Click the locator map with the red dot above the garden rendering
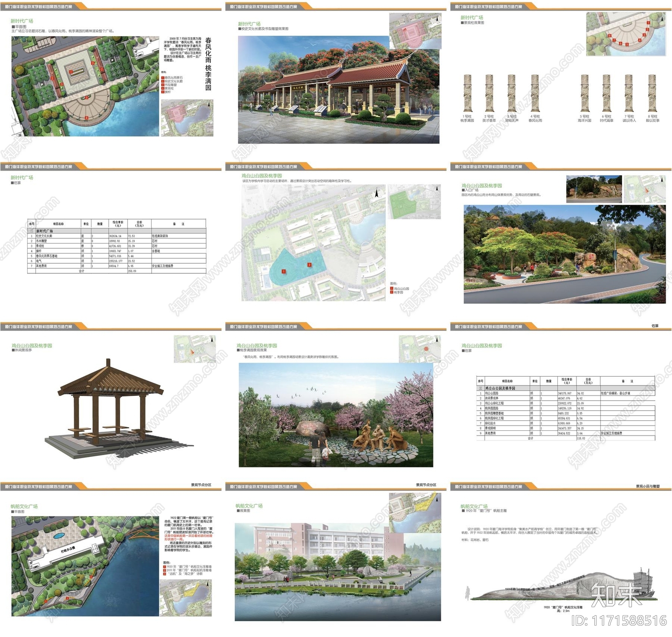The height and width of the screenshot is (637, 672). [x=420, y=349]
